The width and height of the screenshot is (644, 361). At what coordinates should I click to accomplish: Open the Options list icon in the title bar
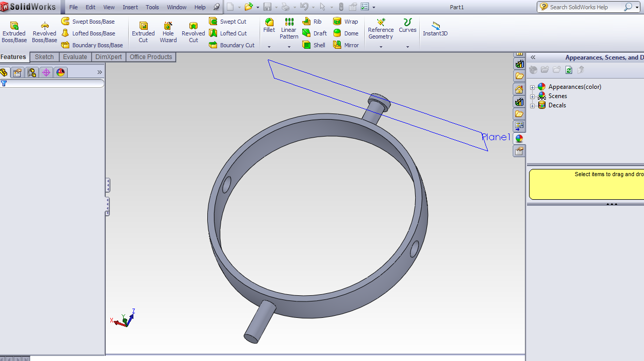365,7
